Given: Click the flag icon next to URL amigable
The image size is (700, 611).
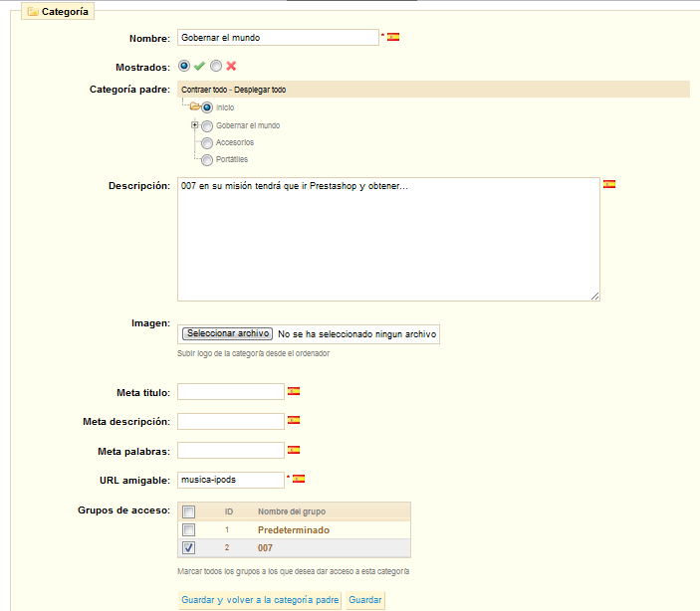Looking at the screenshot, I should [x=299, y=479].
